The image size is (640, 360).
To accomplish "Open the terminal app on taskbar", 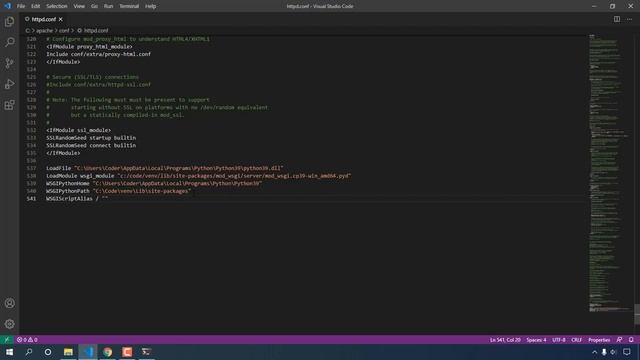I will click(x=147, y=352).
